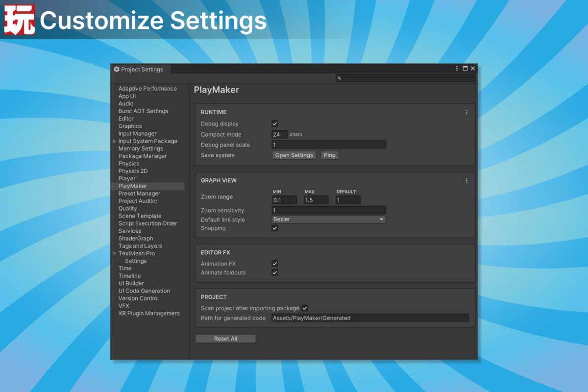Viewport: 588px width, 392px height.
Task: Select Input System Package category
Action: coord(148,141)
